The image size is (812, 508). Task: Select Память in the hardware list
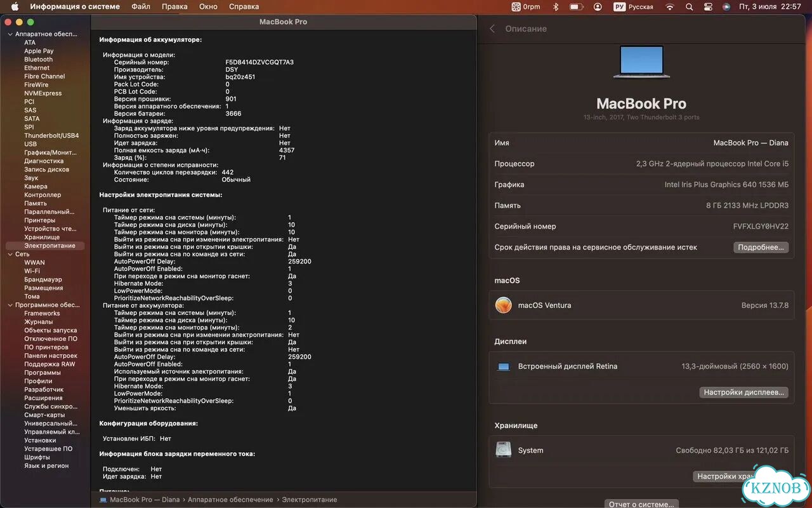(35, 203)
